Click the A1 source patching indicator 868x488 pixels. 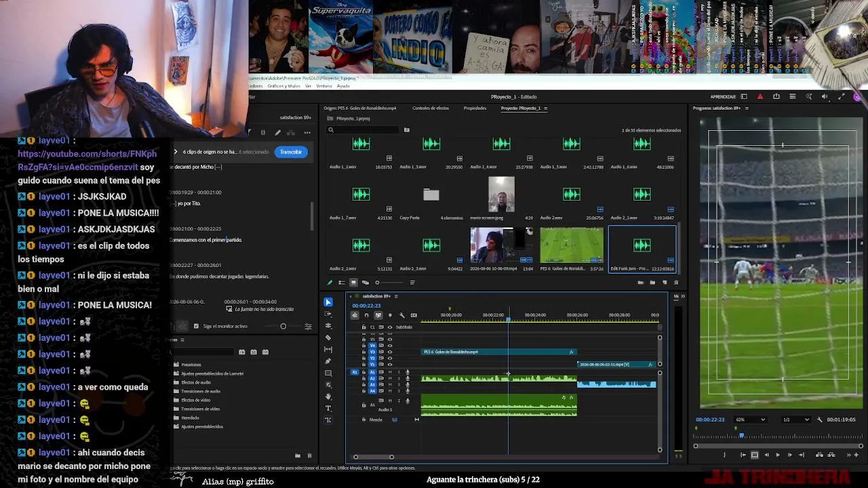click(355, 372)
